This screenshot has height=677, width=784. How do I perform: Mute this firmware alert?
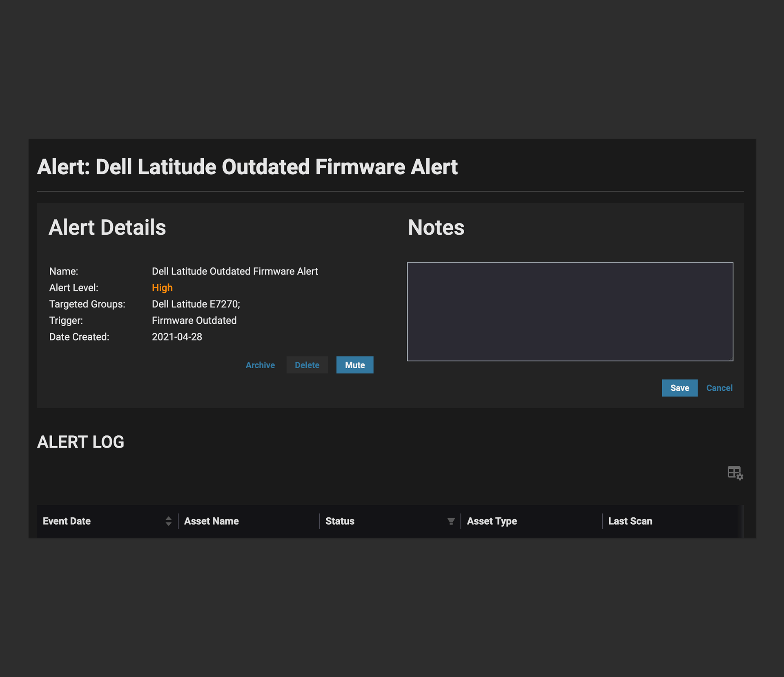354,365
